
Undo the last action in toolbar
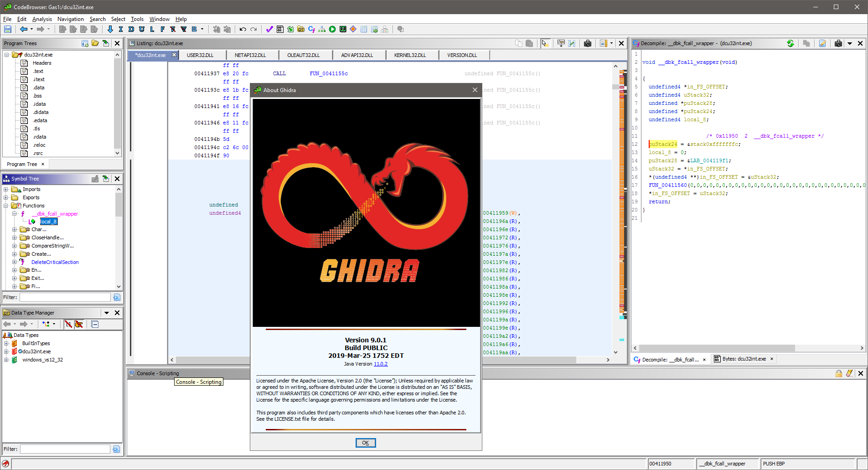(243, 29)
